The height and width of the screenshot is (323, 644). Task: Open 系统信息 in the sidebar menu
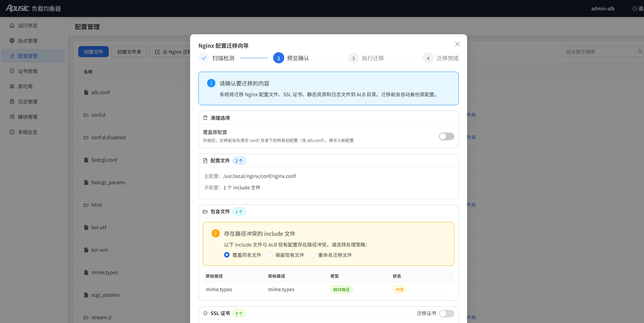tap(33, 132)
